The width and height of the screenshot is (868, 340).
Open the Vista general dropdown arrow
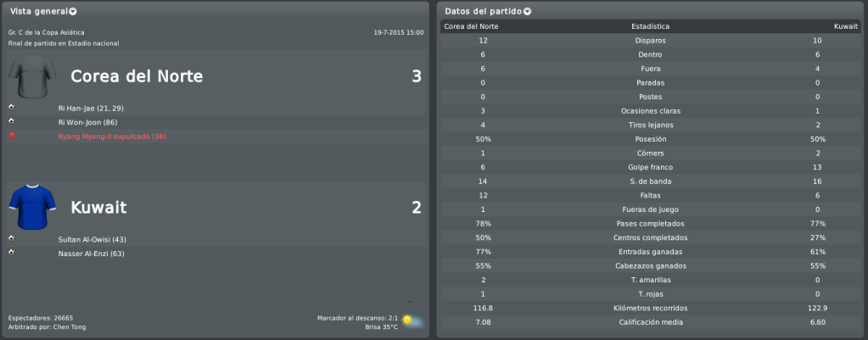pyautogui.click(x=73, y=12)
